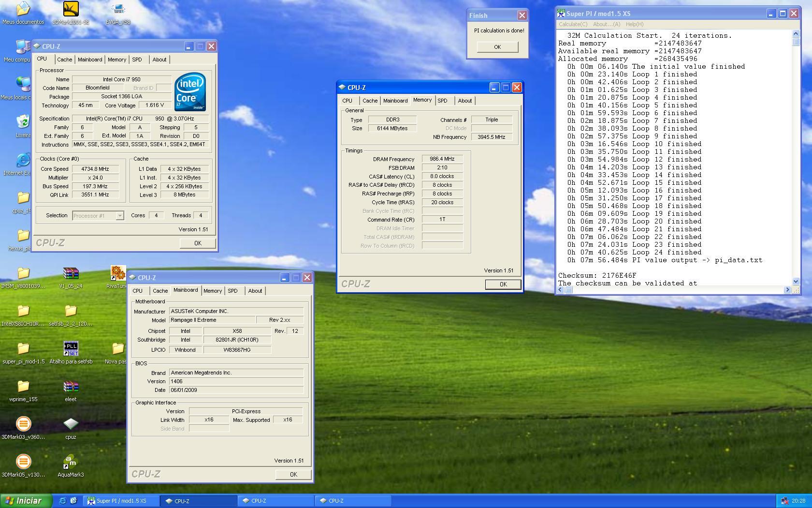Switch to SPD tab in CPU-Z Memory window
The image size is (812, 508).
point(442,101)
